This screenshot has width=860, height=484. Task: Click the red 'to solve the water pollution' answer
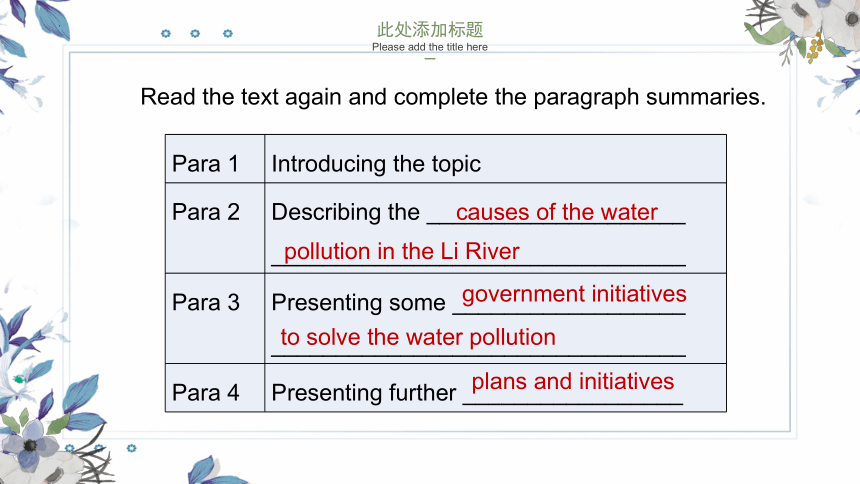click(418, 337)
